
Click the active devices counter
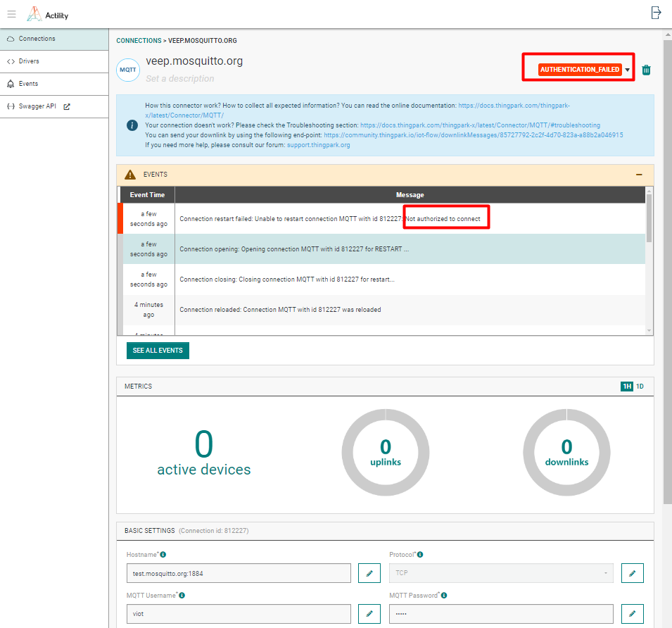tap(203, 453)
